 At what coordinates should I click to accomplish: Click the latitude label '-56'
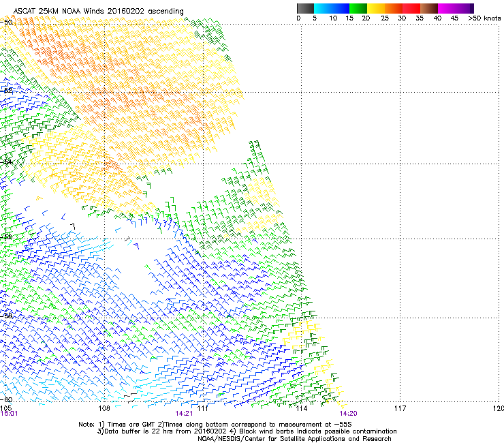[7, 236]
